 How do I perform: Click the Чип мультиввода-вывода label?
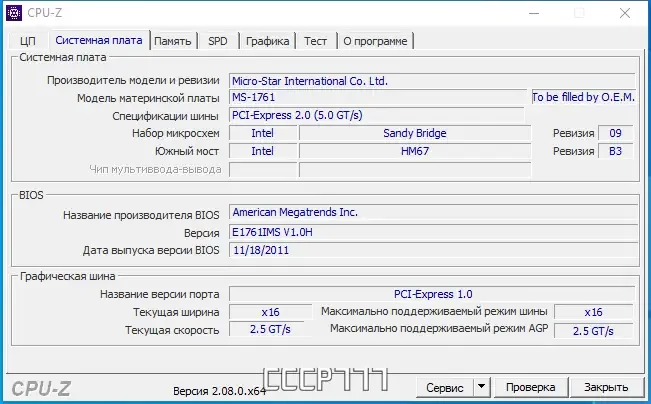click(x=155, y=169)
